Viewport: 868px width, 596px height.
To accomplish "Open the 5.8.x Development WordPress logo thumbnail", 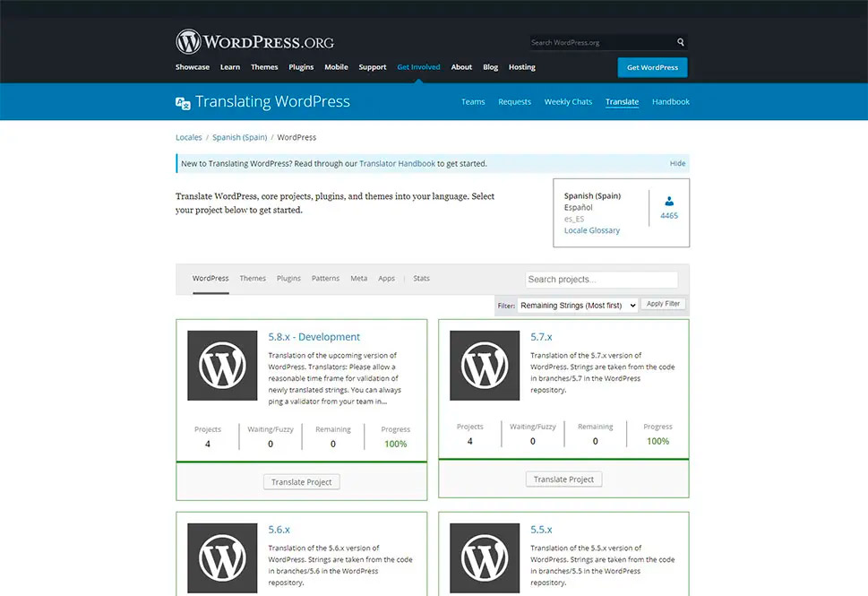I will tap(222, 366).
